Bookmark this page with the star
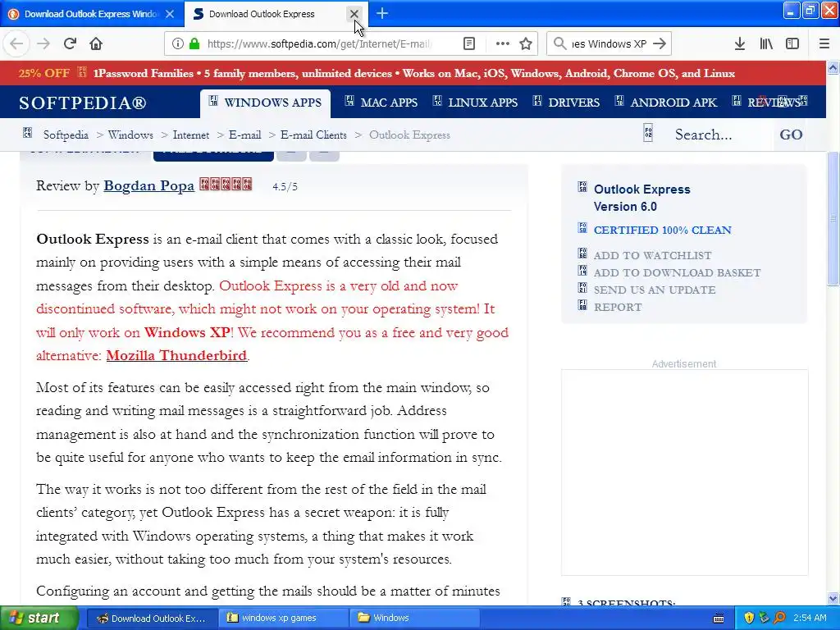This screenshot has height=630, width=840. tap(526, 43)
